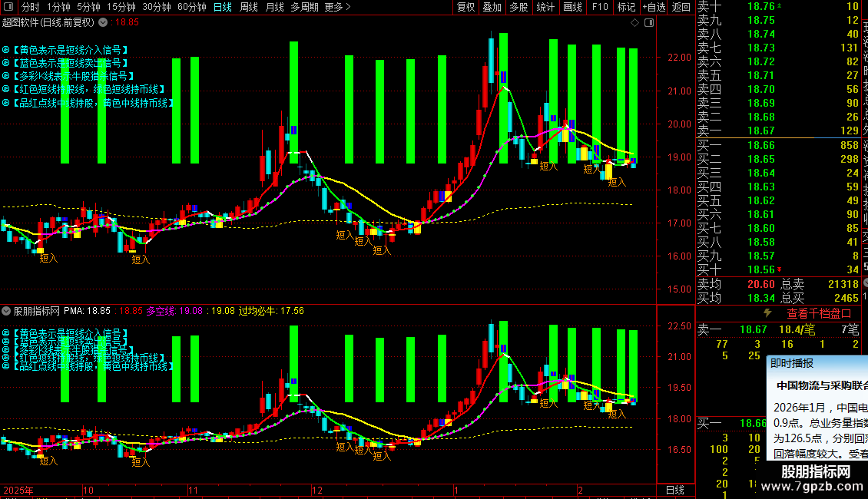Click the lightning bolt quick-trade icon
Screen dimensions: 868x499
coord(767,313)
